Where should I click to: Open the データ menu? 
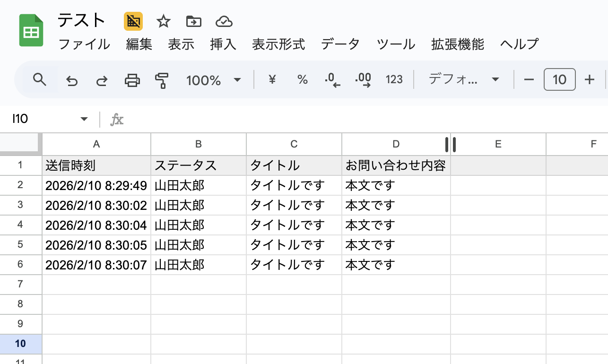pos(340,44)
